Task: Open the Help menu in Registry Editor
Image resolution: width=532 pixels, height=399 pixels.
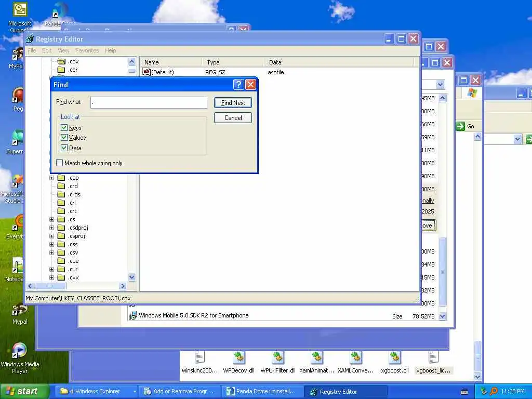Action: [x=110, y=50]
